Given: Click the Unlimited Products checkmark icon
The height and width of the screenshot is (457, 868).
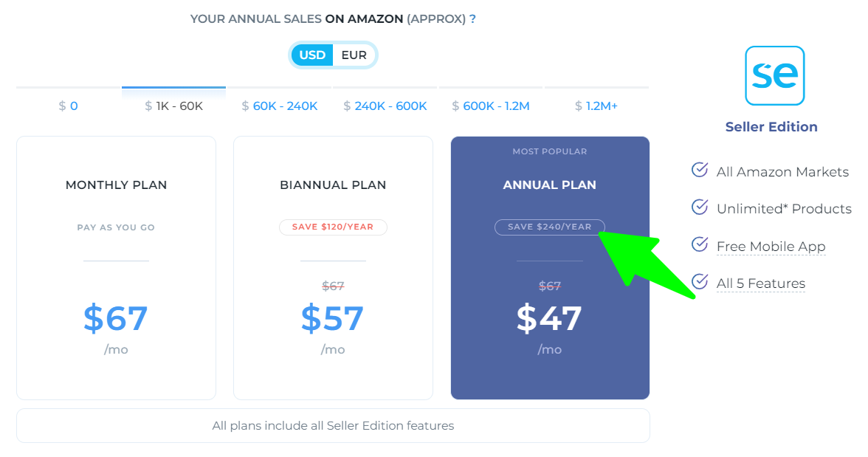Looking at the screenshot, I should pyautogui.click(x=700, y=207).
